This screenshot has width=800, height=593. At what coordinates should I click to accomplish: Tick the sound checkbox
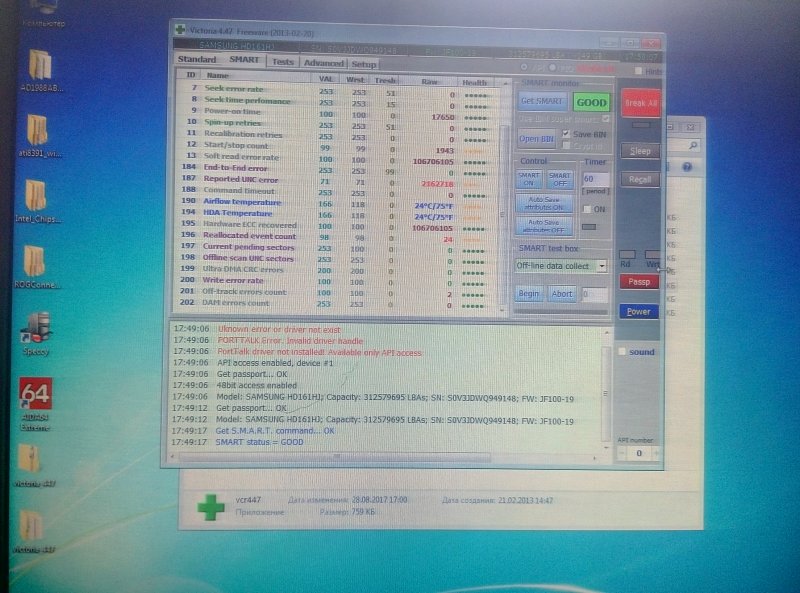pyautogui.click(x=622, y=352)
